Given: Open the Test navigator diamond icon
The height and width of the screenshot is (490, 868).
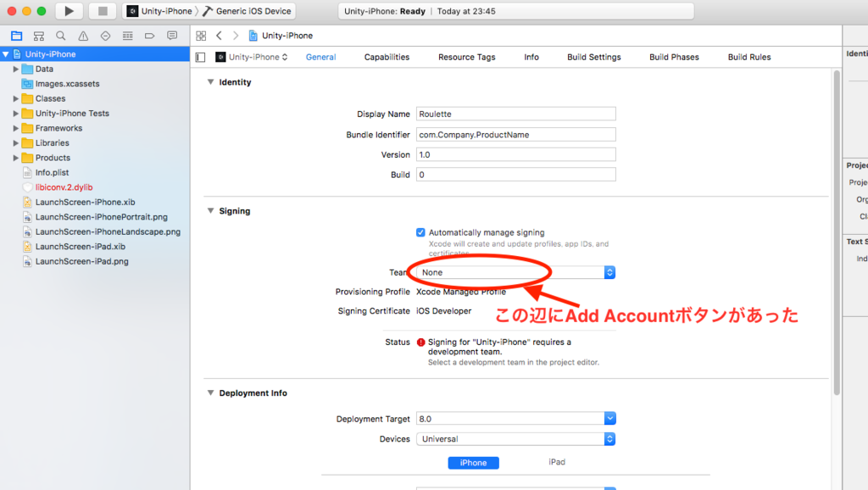Looking at the screenshot, I should [105, 36].
